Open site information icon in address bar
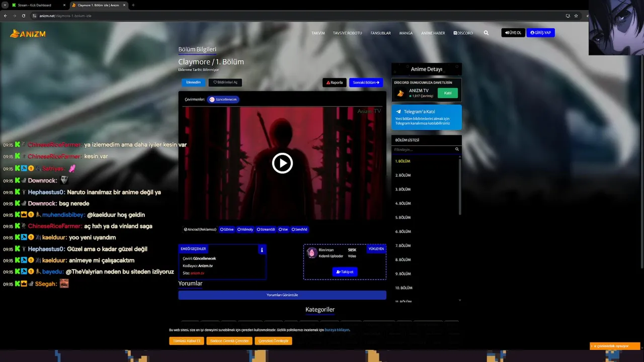 point(35,16)
